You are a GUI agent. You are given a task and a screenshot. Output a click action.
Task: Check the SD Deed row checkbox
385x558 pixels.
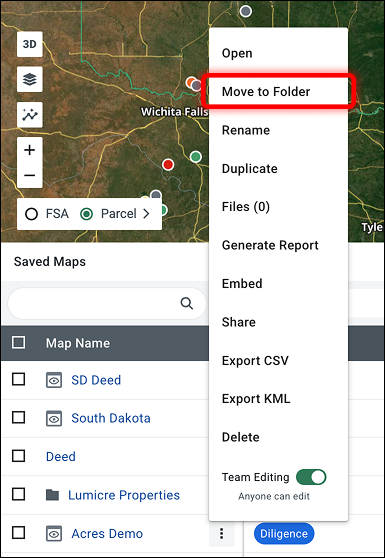tap(19, 379)
